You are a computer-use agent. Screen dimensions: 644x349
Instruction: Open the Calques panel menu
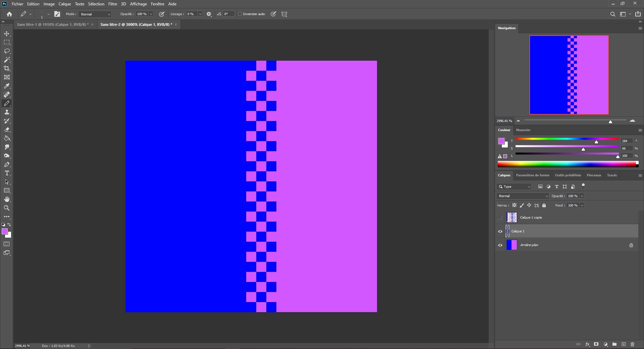640,175
